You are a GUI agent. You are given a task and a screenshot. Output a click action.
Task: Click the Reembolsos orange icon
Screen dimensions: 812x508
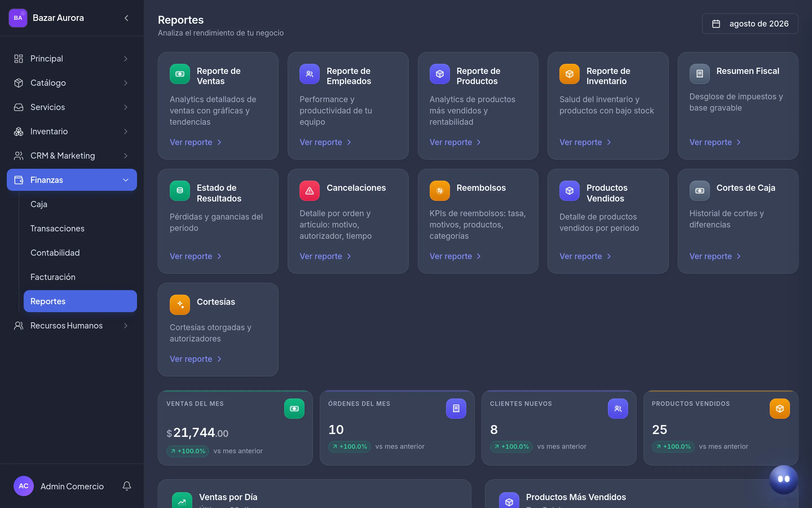440,191
